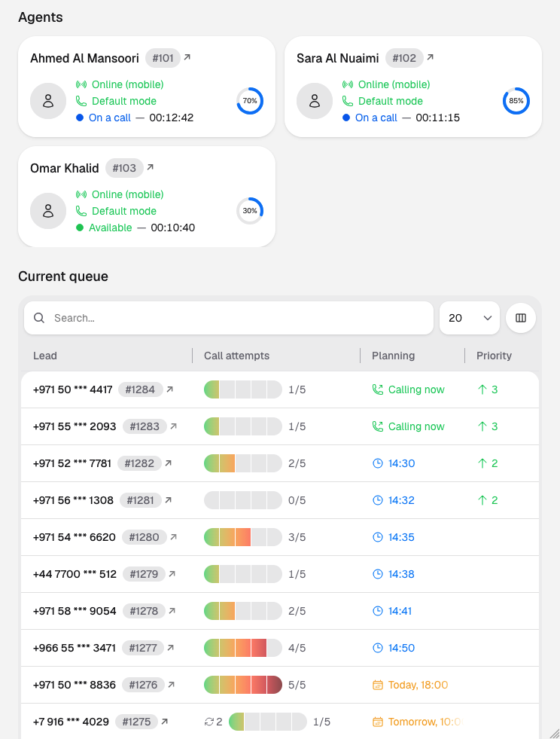Click the planned time 14:41
560x739 pixels.
[400, 611]
